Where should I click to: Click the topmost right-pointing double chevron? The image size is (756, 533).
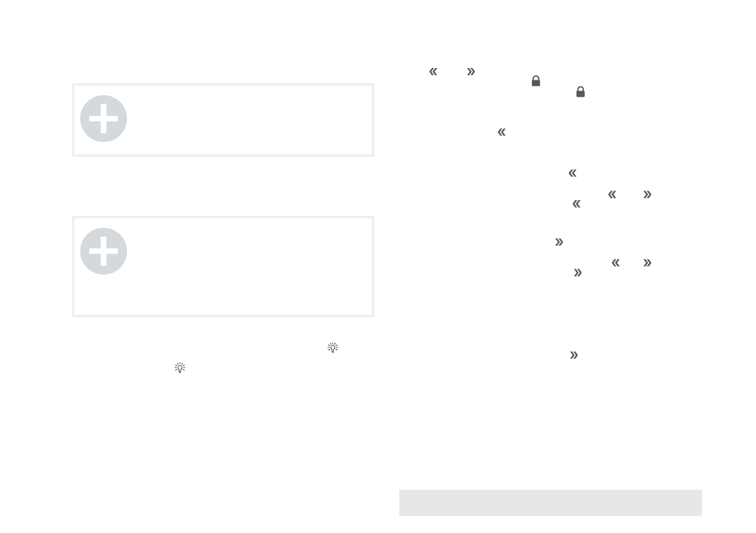tap(470, 72)
